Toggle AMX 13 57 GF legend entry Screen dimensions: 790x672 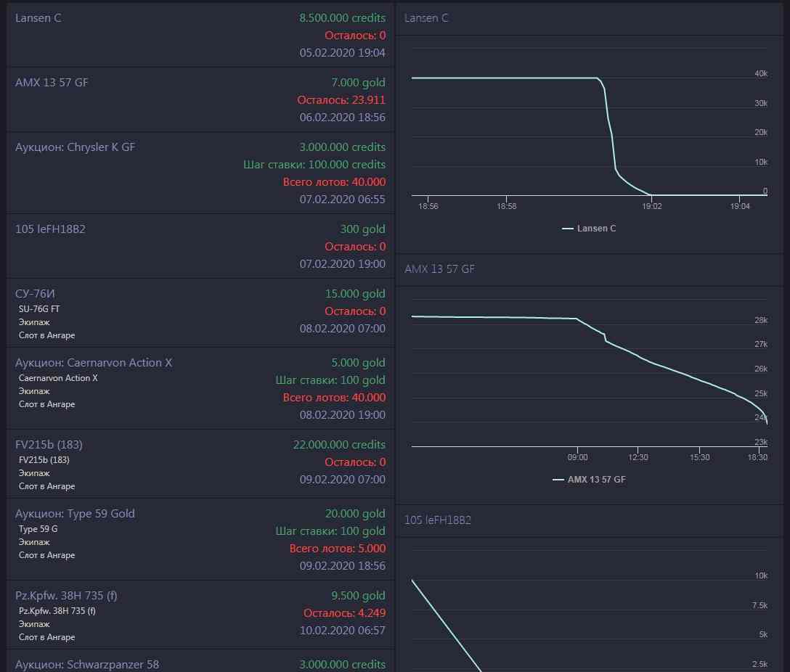pos(589,480)
